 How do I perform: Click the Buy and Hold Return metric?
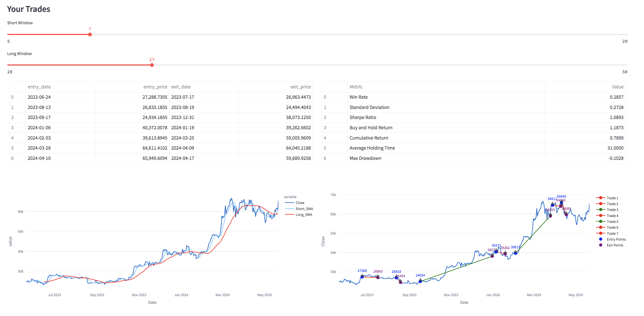[x=446, y=128]
